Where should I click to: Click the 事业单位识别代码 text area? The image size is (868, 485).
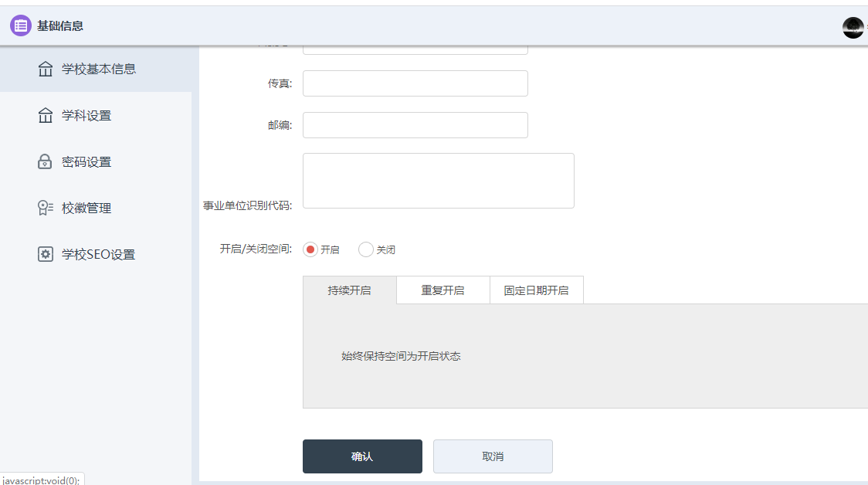point(438,181)
